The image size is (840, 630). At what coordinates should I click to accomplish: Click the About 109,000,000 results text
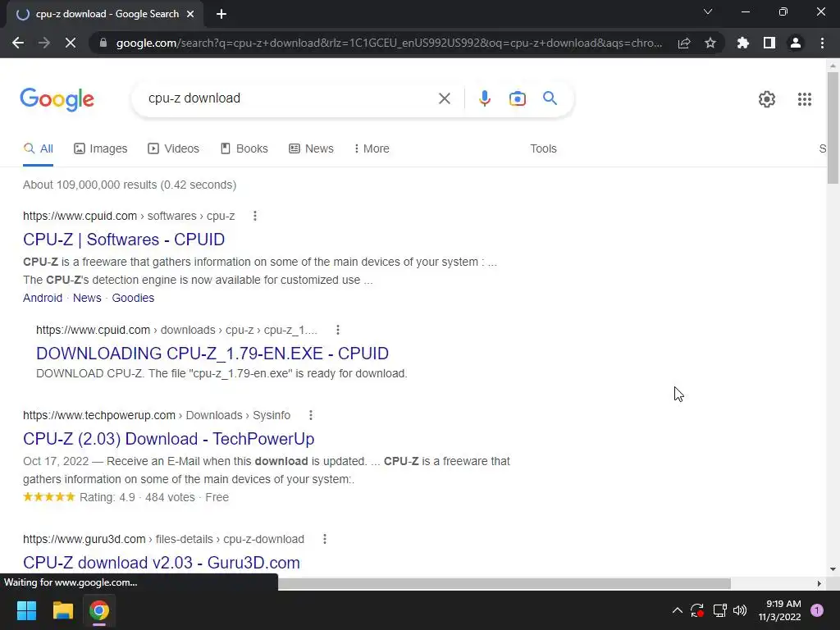(x=130, y=185)
